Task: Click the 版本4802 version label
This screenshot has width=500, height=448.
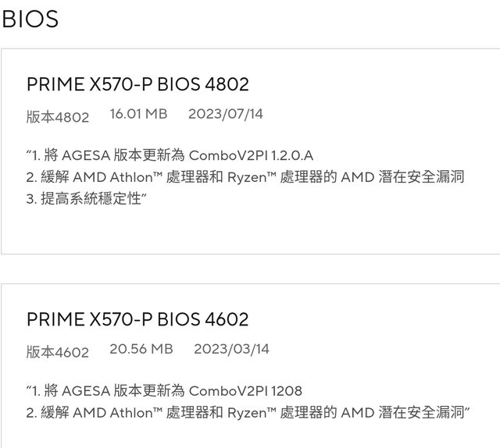Action: (x=58, y=117)
